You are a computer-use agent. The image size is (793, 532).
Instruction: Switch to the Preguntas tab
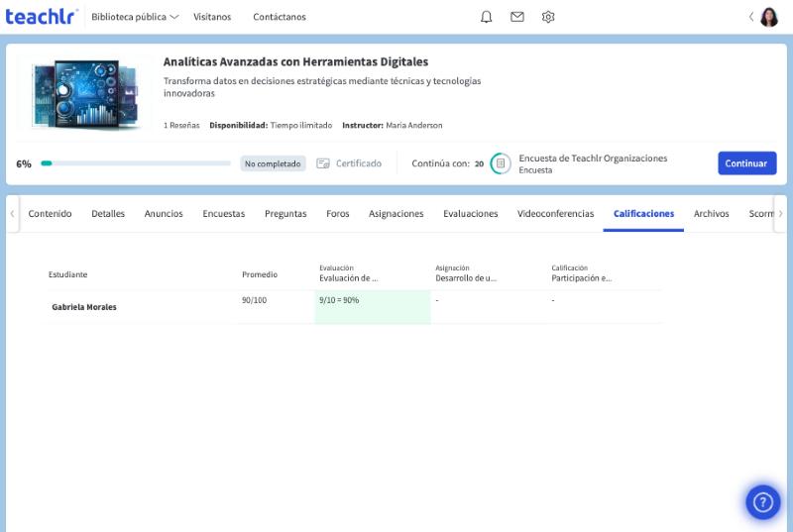285,214
